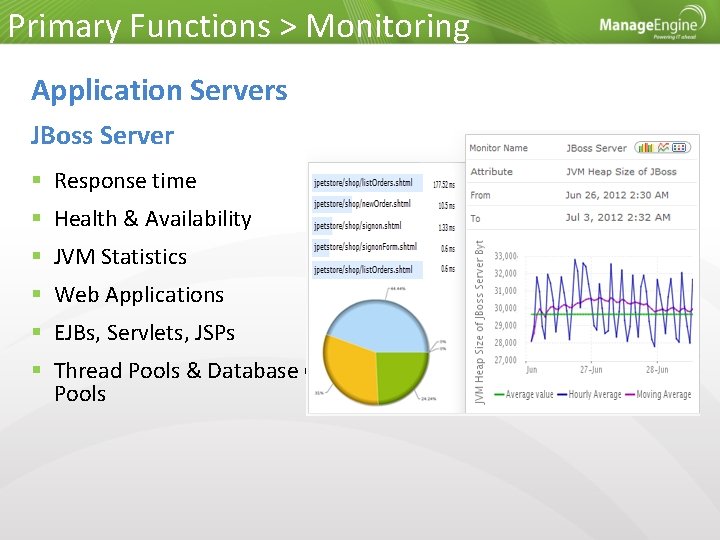Image resolution: width=720 pixels, height=540 pixels.
Task: Click the 28-Jun x-axis label
Action: pyautogui.click(x=657, y=370)
